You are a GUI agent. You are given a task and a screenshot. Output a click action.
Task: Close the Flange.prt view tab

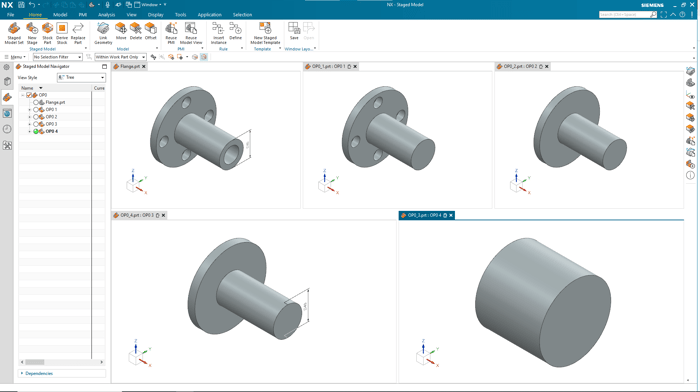pyautogui.click(x=144, y=67)
